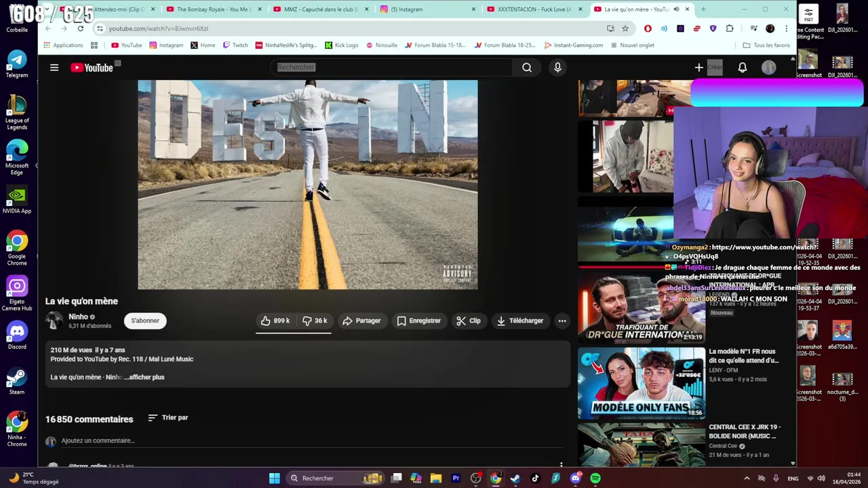Click the Chrome address bar URL
The width and height of the screenshot is (868, 488).
(159, 28)
